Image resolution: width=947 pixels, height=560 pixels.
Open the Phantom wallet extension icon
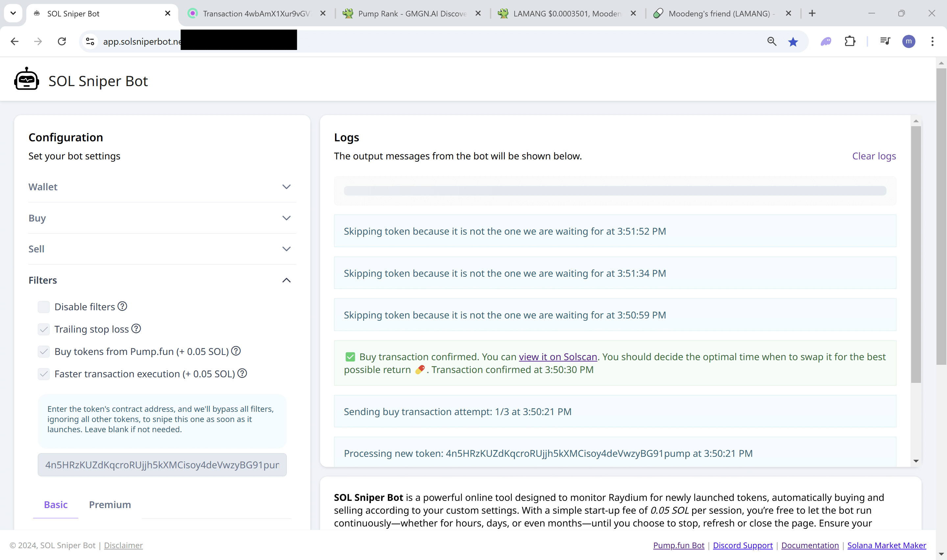(826, 41)
